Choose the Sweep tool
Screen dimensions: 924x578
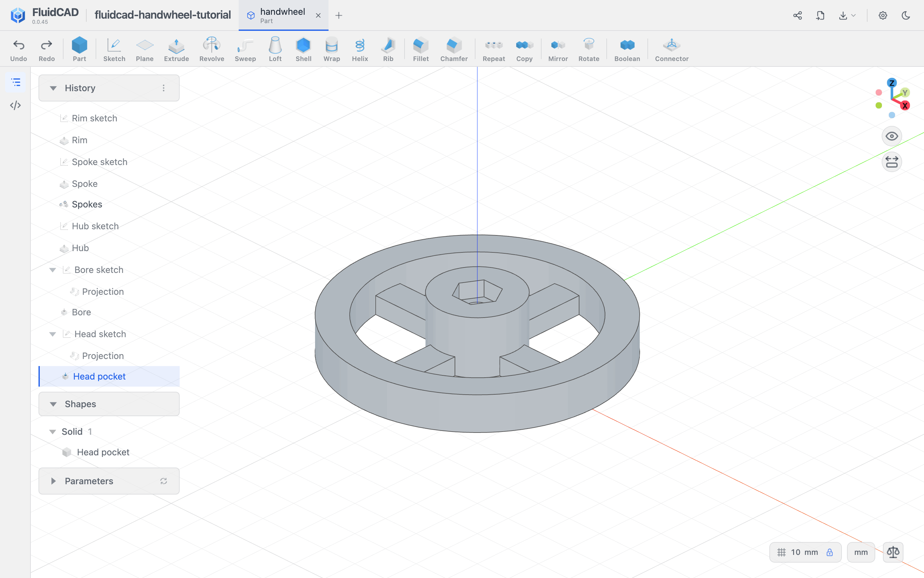245,49
